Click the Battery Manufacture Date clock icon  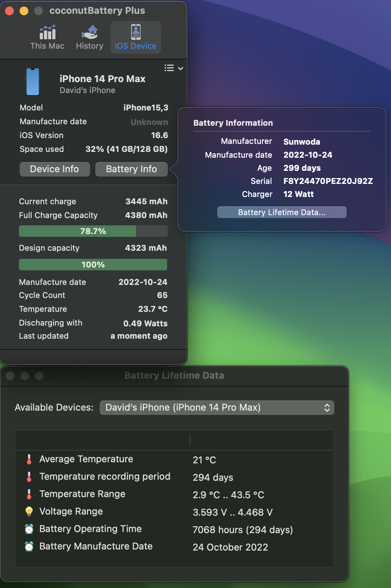click(29, 547)
